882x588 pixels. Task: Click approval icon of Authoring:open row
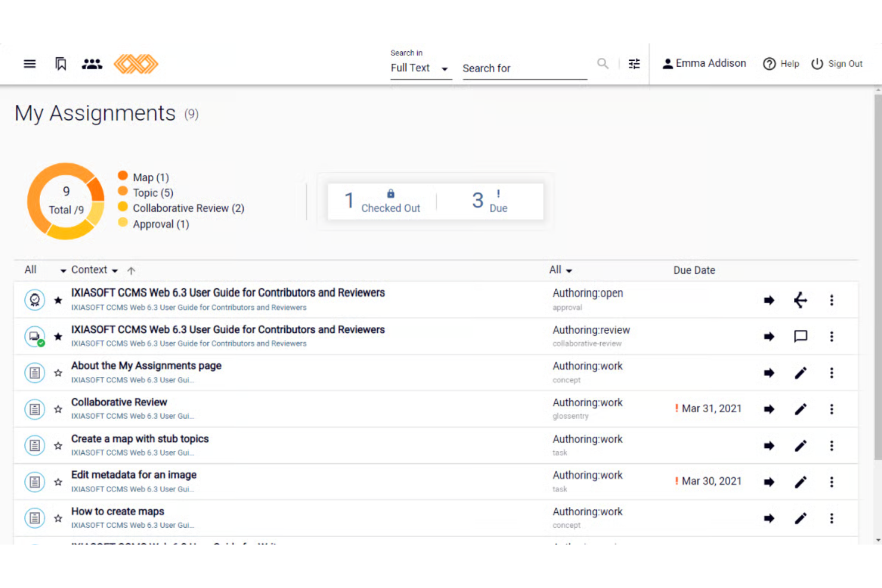(x=35, y=300)
